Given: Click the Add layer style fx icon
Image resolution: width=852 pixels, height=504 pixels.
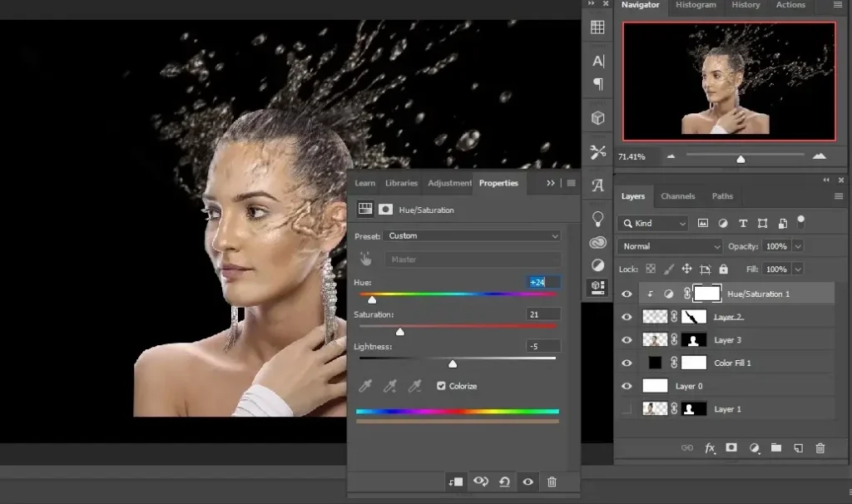Looking at the screenshot, I should pos(709,448).
